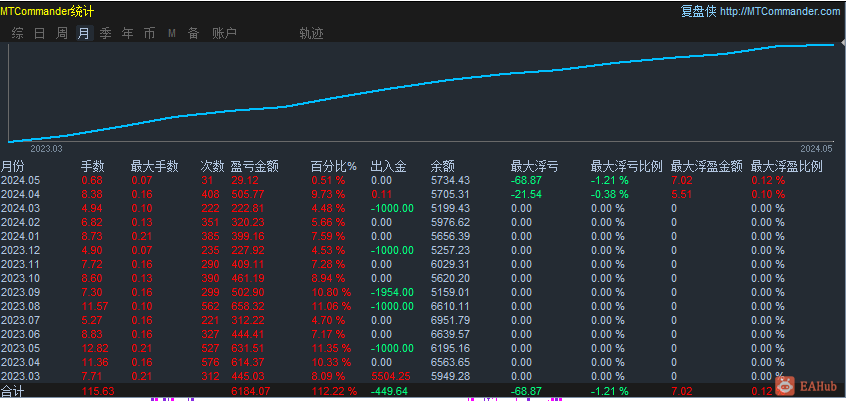The width and height of the screenshot is (846, 401).
Task: Click the 百分比% column header
Action: 334,166
